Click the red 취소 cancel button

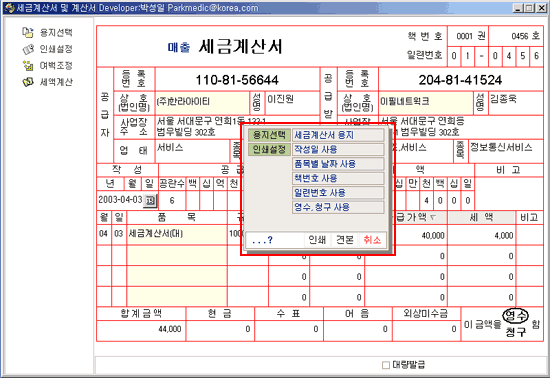[372, 240]
